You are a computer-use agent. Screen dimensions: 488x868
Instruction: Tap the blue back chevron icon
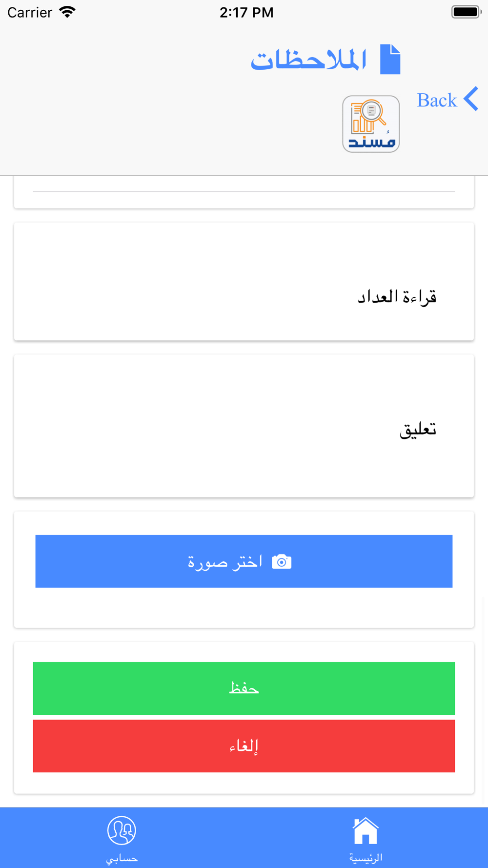tap(471, 99)
